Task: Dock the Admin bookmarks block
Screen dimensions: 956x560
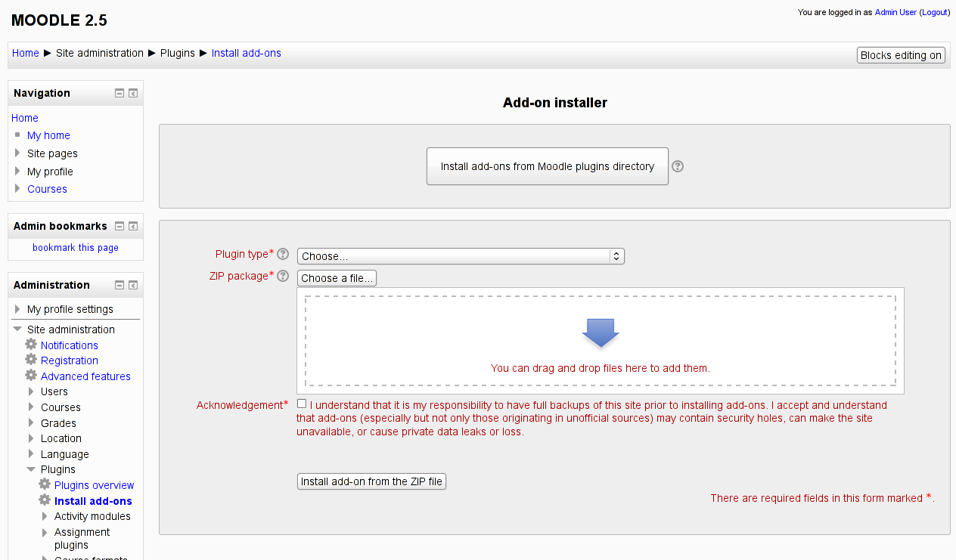Action: click(133, 226)
